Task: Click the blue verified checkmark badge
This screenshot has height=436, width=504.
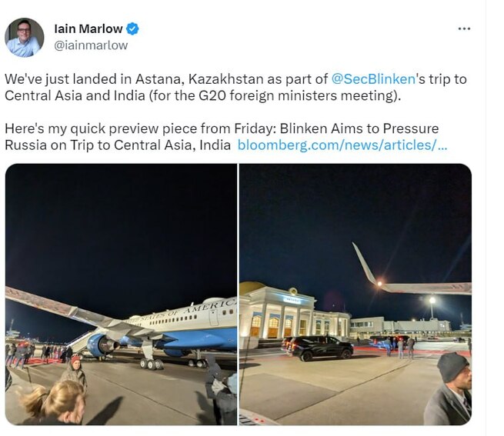Action: click(132, 29)
